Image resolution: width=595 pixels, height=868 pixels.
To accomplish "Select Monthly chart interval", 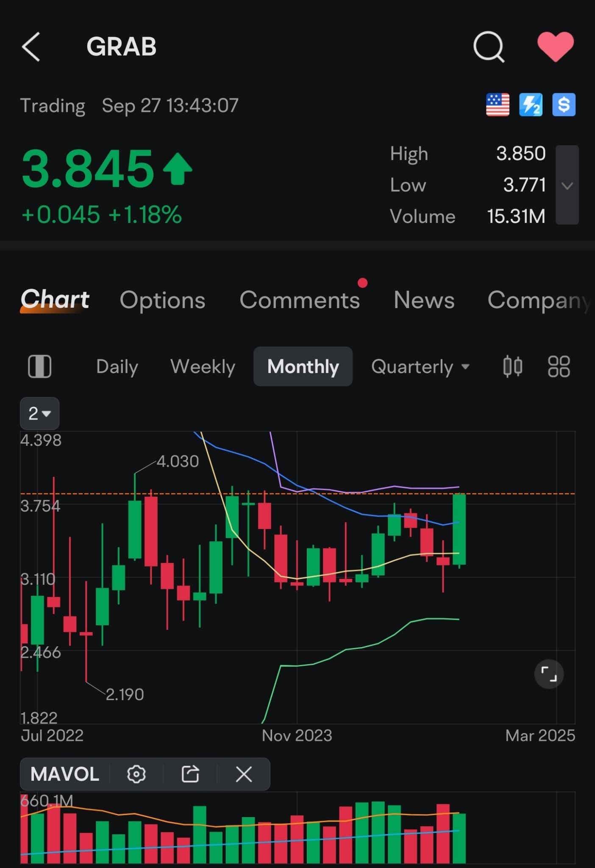I will click(303, 367).
